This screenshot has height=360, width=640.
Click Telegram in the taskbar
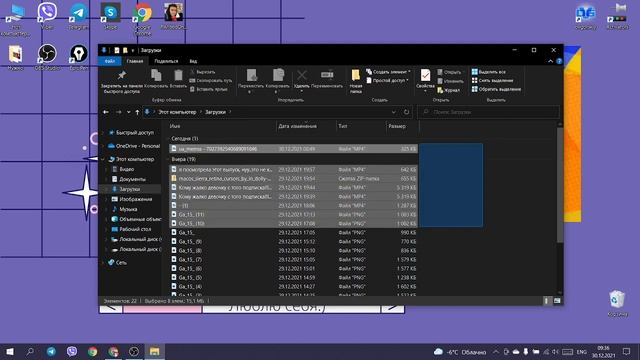[51, 351]
